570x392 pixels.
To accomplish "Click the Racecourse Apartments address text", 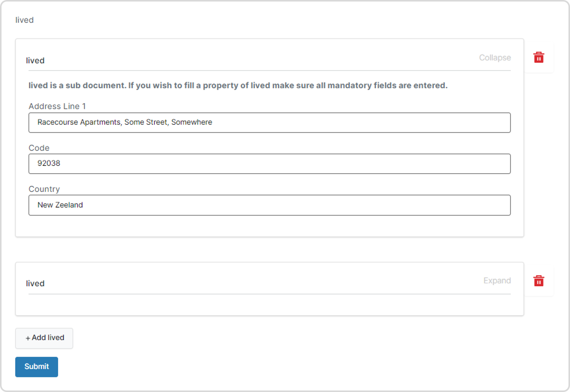I will (125, 122).
